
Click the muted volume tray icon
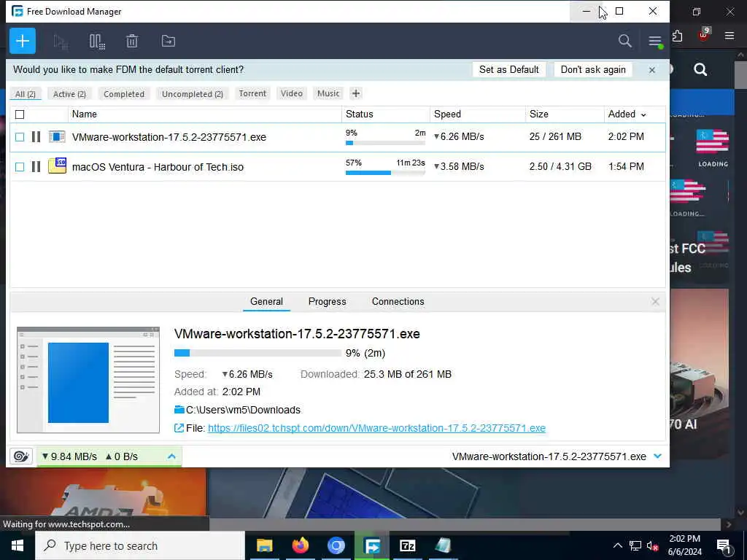coord(652,545)
